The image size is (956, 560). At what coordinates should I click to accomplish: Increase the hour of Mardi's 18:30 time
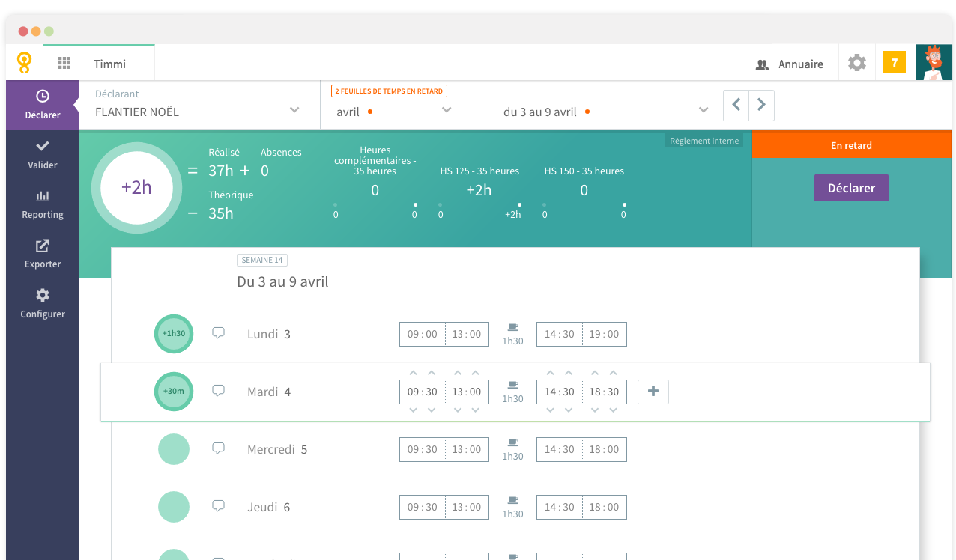pyautogui.click(x=595, y=373)
